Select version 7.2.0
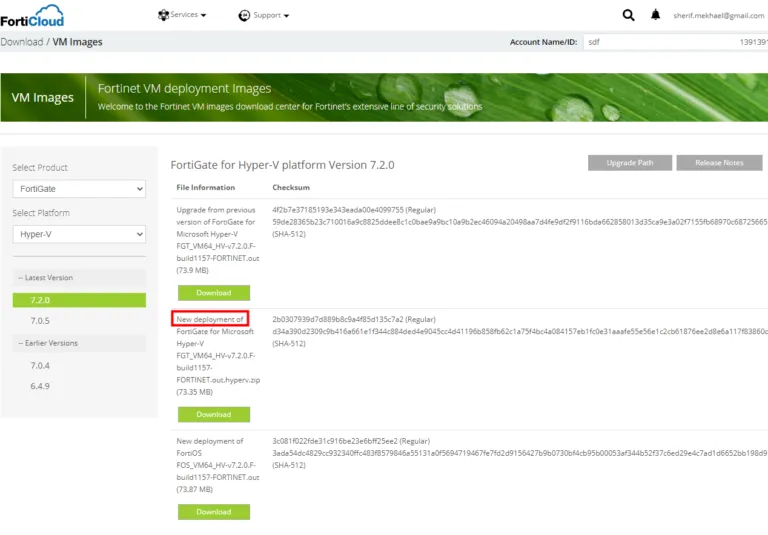The width and height of the screenshot is (768, 535). pyautogui.click(x=79, y=300)
